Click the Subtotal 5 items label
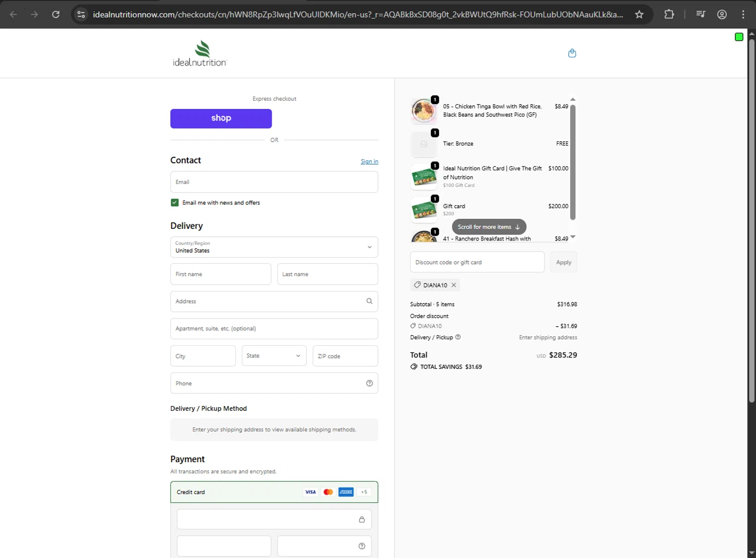This screenshot has width=756, height=558. click(x=432, y=304)
